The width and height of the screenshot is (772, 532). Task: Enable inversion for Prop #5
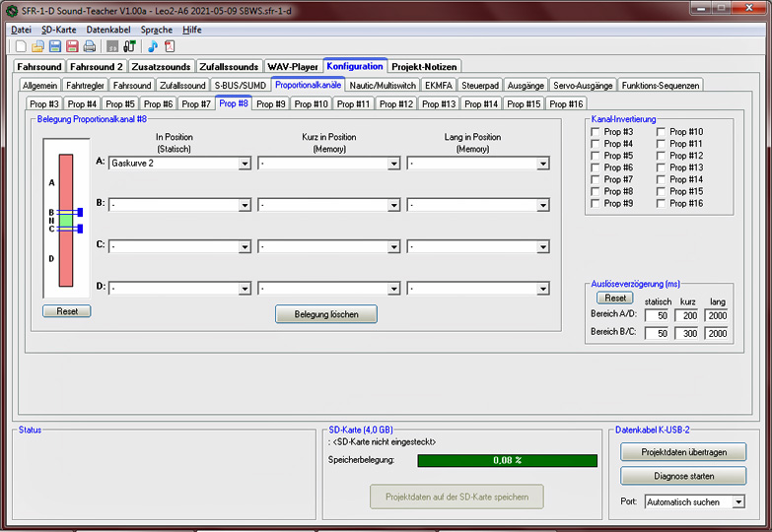pyautogui.click(x=596, y=156)
